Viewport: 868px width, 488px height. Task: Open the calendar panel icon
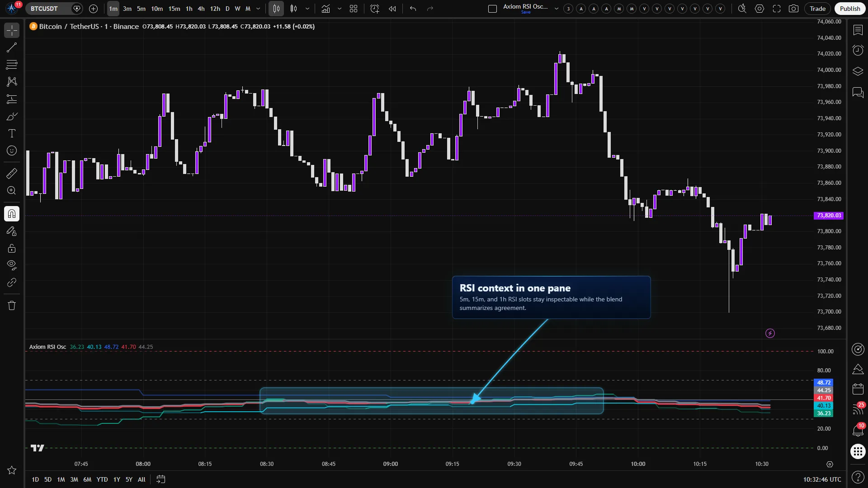[858, 389]
